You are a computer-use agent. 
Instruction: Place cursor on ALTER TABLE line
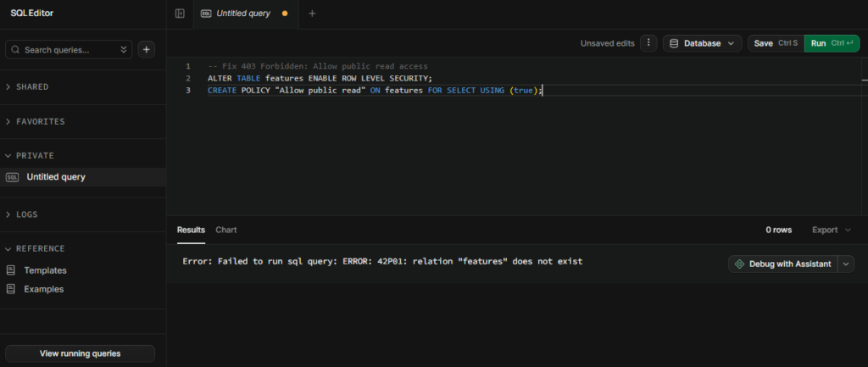320,78
